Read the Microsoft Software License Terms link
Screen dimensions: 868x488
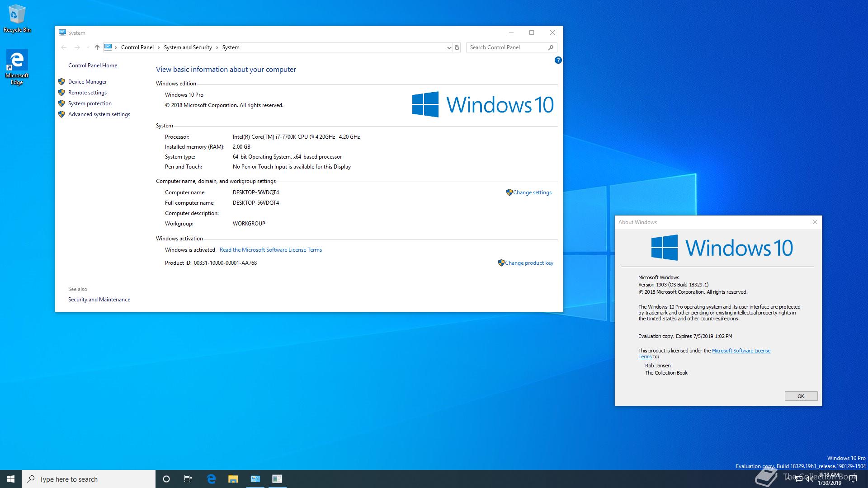(x=270, y=250)
